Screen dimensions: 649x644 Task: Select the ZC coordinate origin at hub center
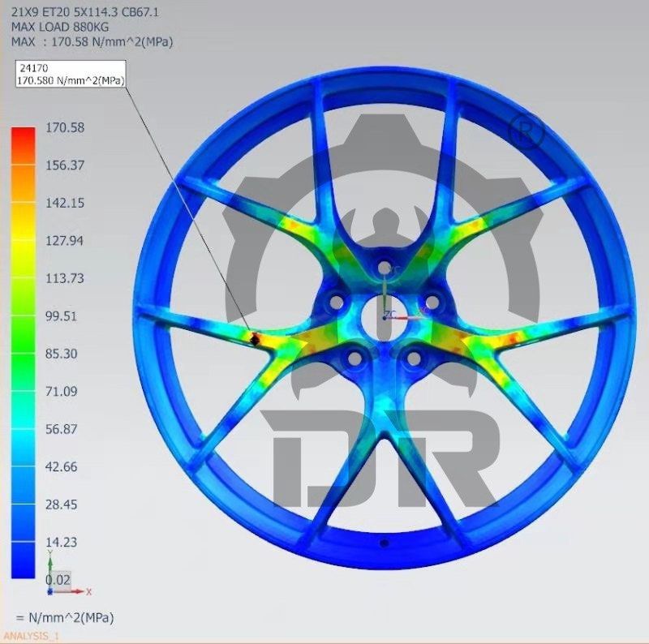pyautogui.click(x=390, y=315)
